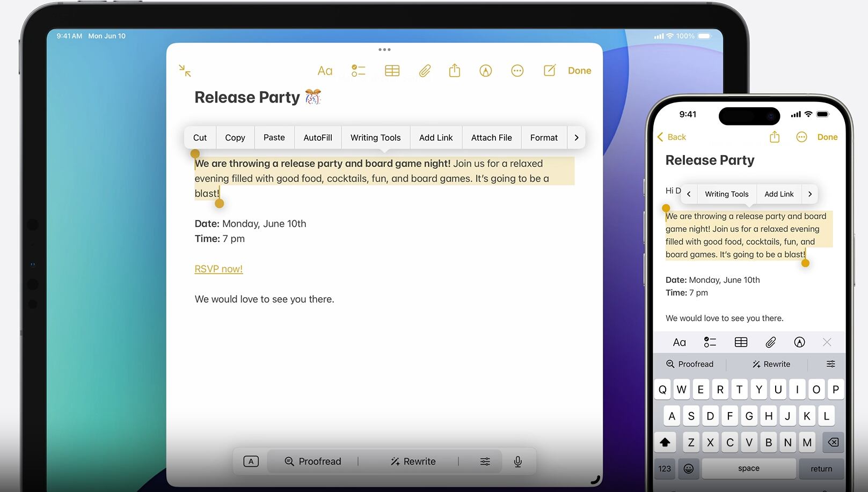Tap the delete key on iPhone keyboard
Image resolution: width=868 pixels, height=492 pixels.
(833, 443)
